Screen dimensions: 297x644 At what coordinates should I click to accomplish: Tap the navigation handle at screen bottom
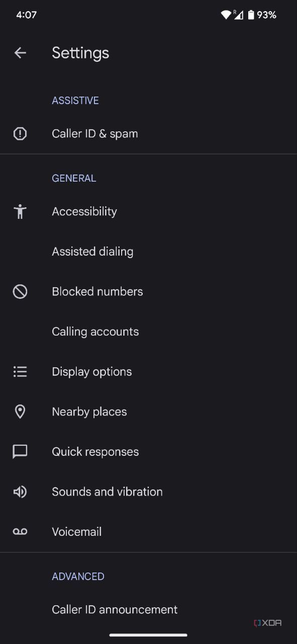[x=148, y=635]
